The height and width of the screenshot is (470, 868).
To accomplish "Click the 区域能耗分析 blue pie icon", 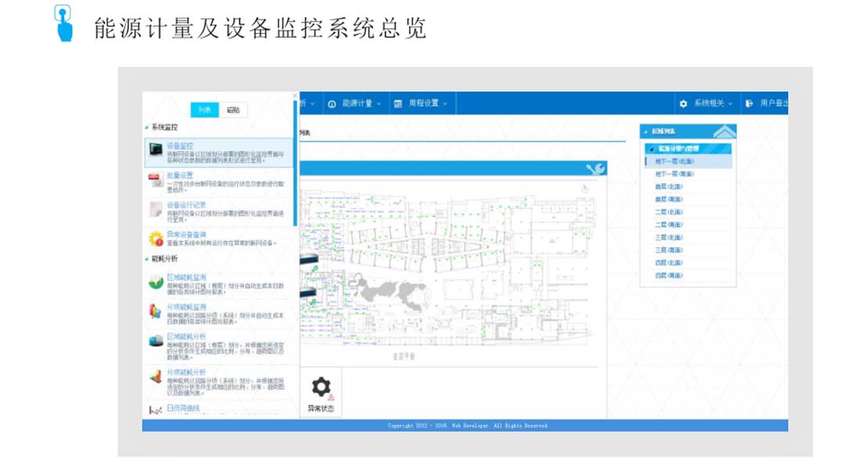I will pyautogui.click(x=156, y=341).
